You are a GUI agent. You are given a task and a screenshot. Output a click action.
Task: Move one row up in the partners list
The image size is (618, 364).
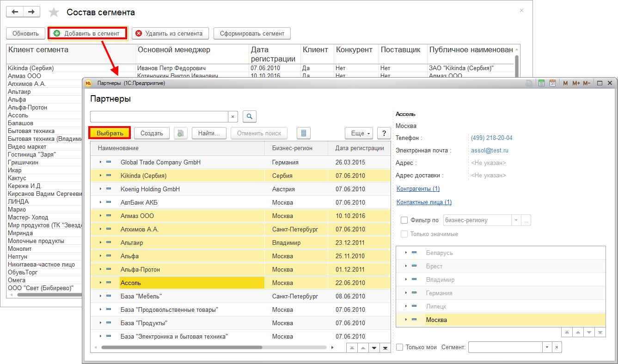point(363,348)
